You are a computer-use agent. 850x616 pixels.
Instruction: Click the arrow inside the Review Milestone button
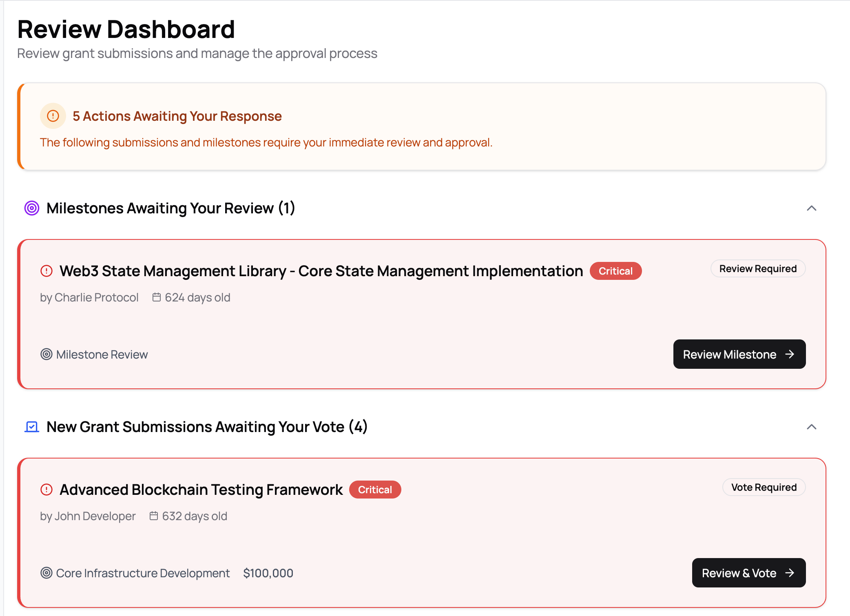click(790, 354)
